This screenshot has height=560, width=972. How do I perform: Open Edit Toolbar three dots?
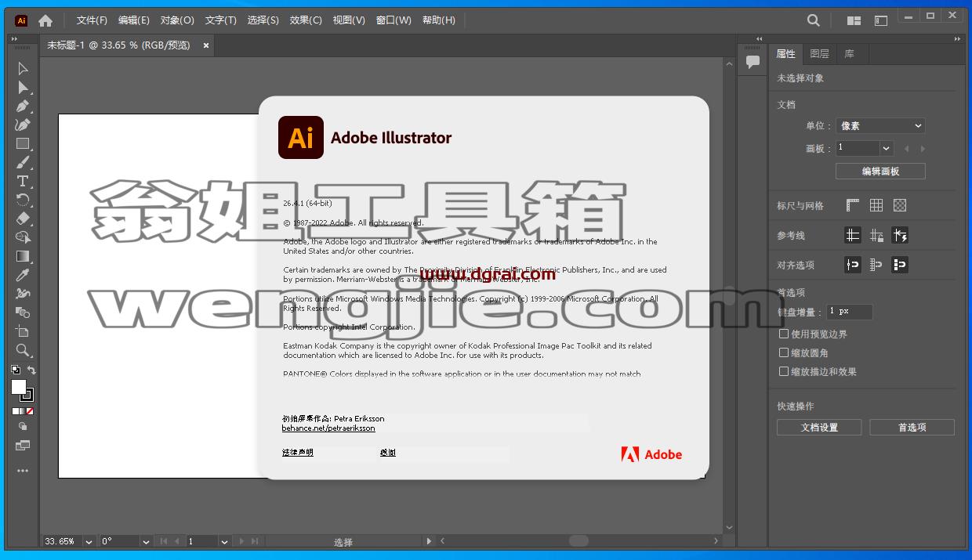(23, 471)
